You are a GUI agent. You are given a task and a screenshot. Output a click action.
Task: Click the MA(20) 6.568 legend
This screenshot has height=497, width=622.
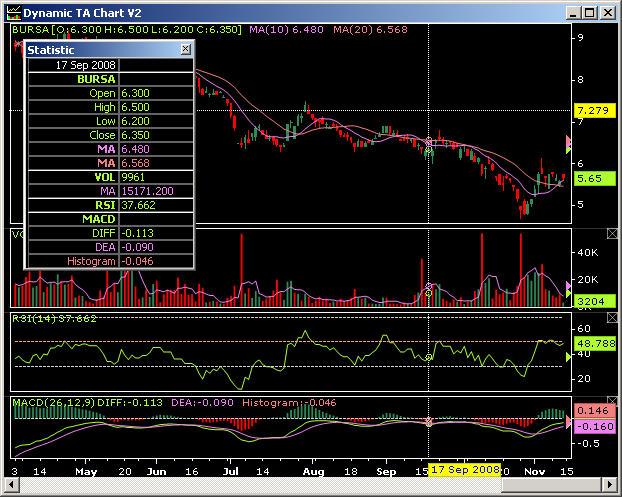(x=370, y=29)
